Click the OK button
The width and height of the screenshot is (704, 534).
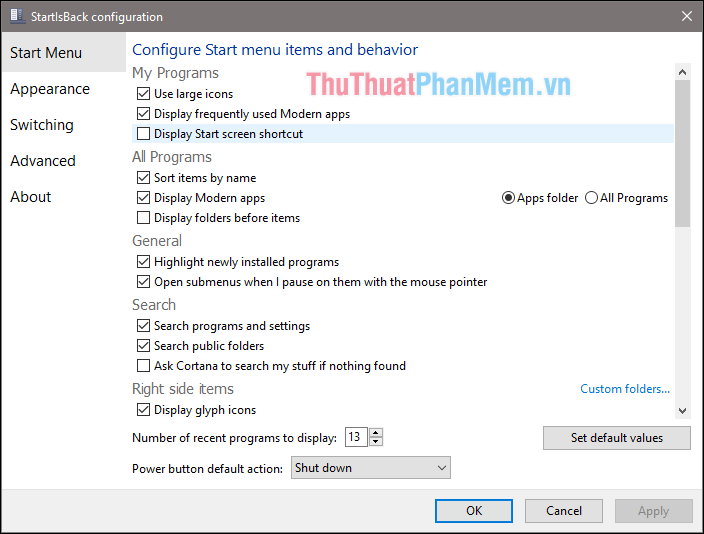coord(474,511)
